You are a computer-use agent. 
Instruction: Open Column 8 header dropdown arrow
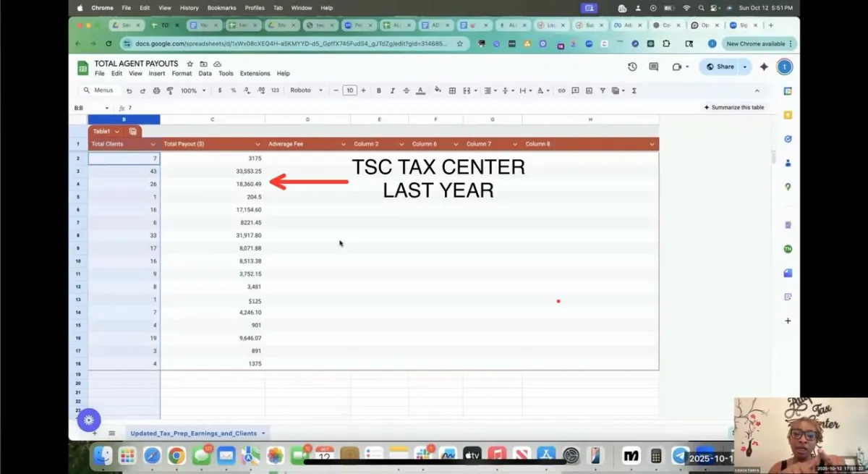(x=652, y=145)
